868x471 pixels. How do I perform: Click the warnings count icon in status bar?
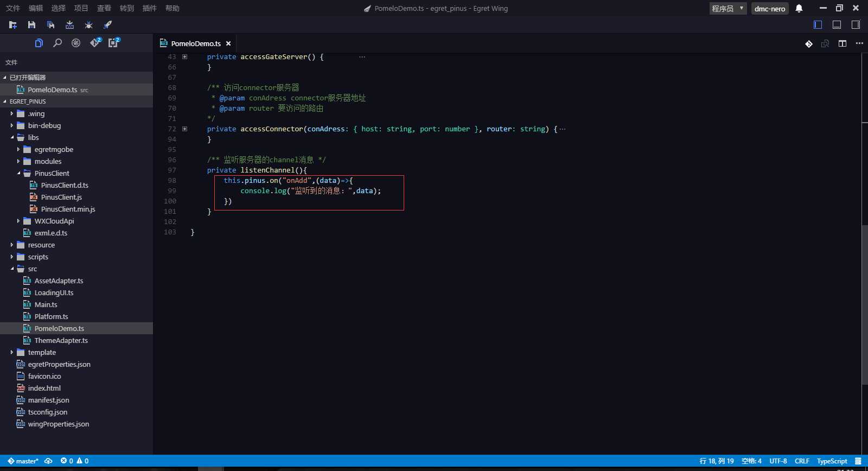click(x=82, y=461)
